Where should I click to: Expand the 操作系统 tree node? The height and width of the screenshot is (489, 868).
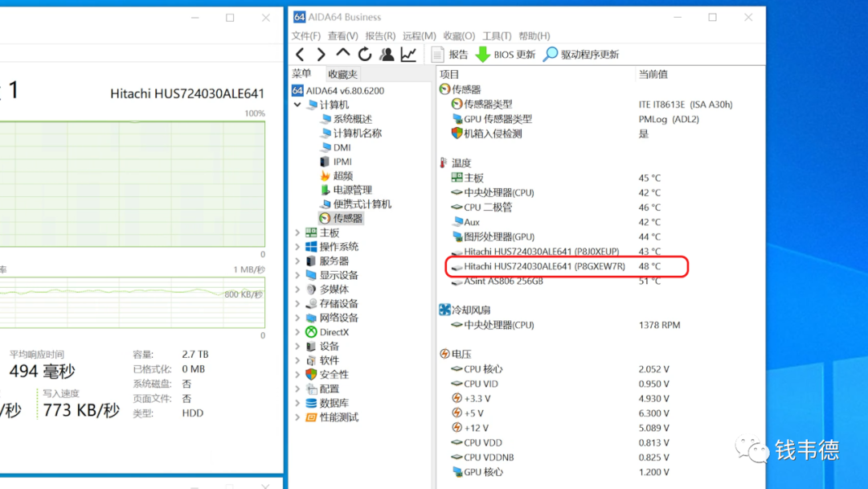click(298, 247)
